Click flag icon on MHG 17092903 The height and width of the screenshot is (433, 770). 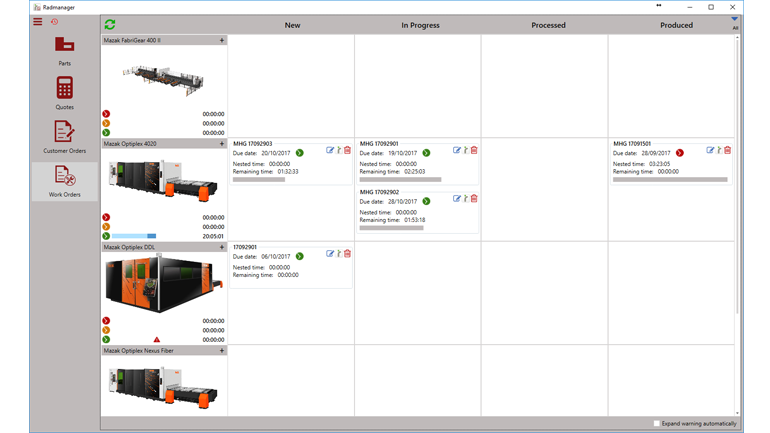pyautogui.click(x=339, y=150)
